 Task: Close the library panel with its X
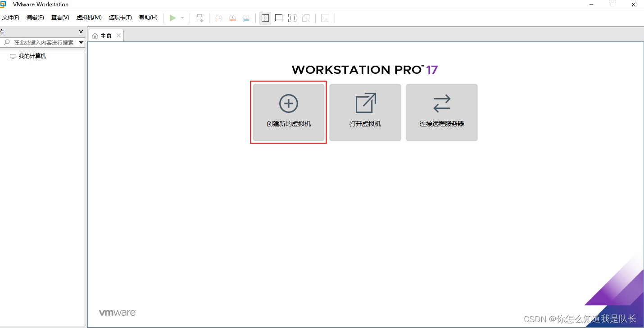pos(81,32)
